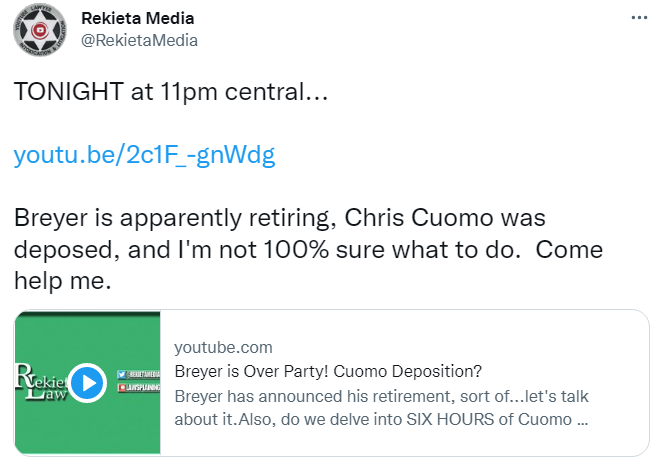Click the green top edge of video thumbnail

[x=87, y=313]
